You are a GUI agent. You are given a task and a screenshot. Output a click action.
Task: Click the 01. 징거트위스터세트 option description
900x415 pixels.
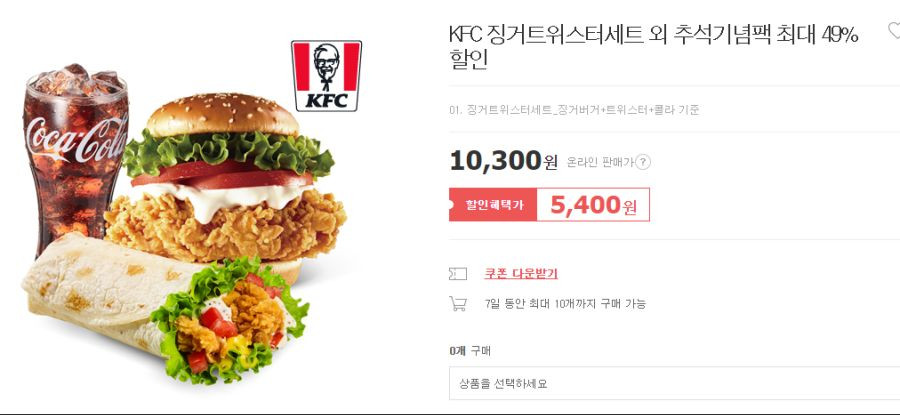574,110
